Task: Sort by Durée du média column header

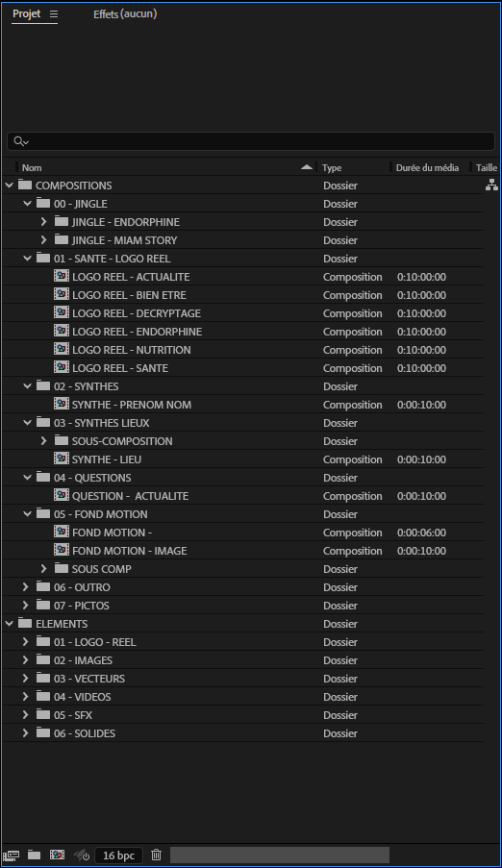Action: click(x=427, y=167)
